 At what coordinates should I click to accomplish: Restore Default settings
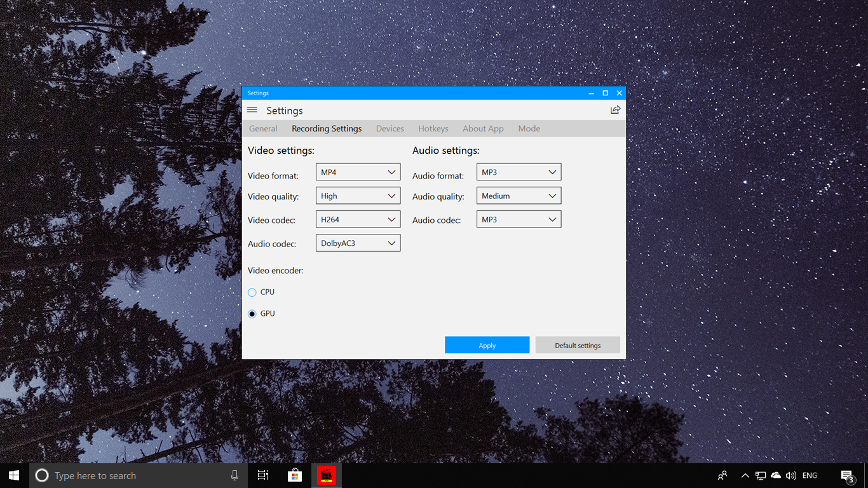click(577, 344)
